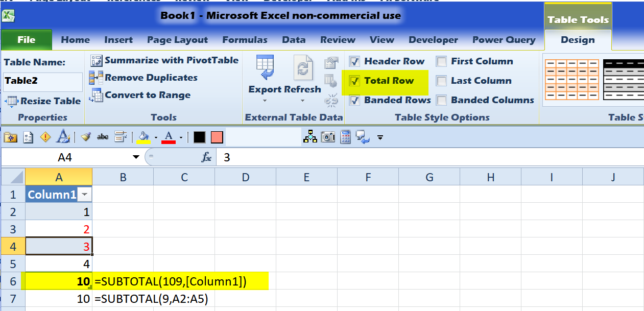Screen dimensions: 644x311
Task: Click the camera icon in quick toolbar
Action: pos(328,136)
